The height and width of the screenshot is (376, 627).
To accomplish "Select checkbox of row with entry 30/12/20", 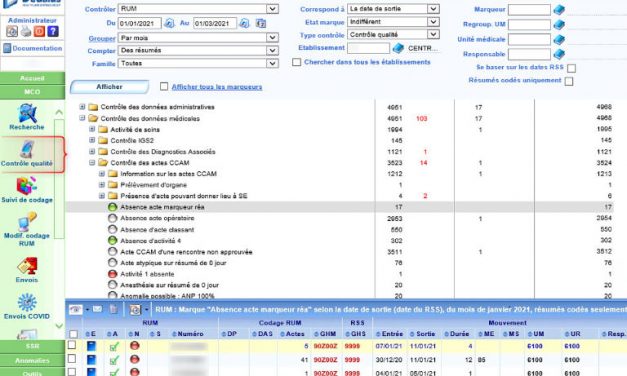I will point(72,358).
